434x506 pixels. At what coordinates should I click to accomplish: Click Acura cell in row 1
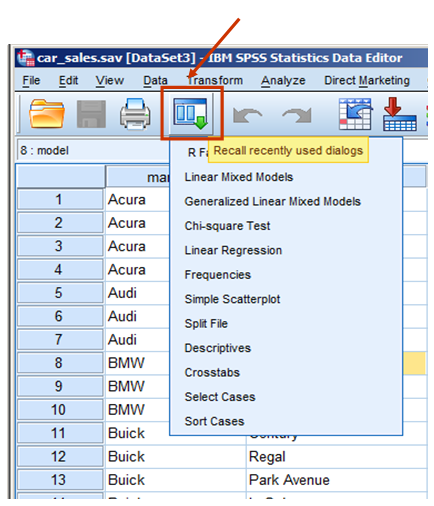pyautogui.click(x=137, y=200)
